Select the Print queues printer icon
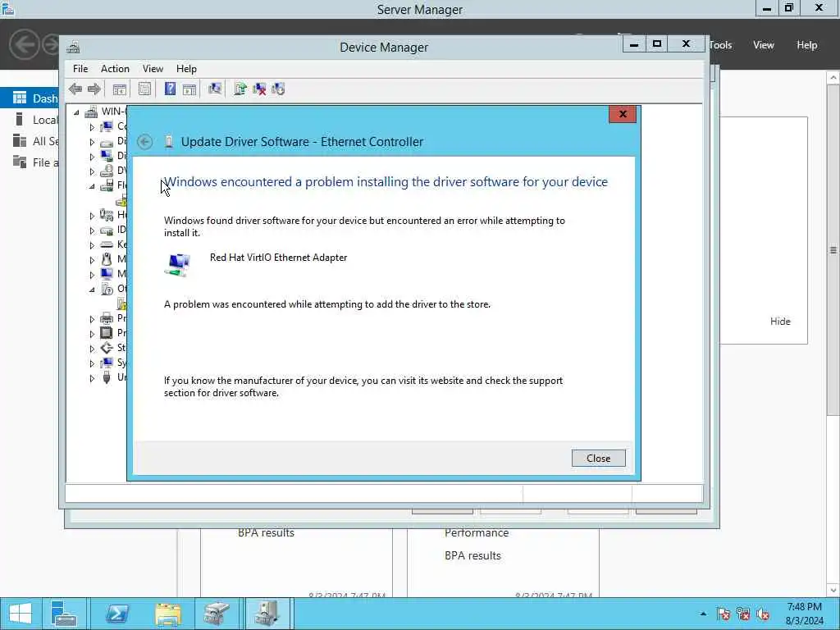The height and width of the screenshot is (630, 840). coord(107,318)
